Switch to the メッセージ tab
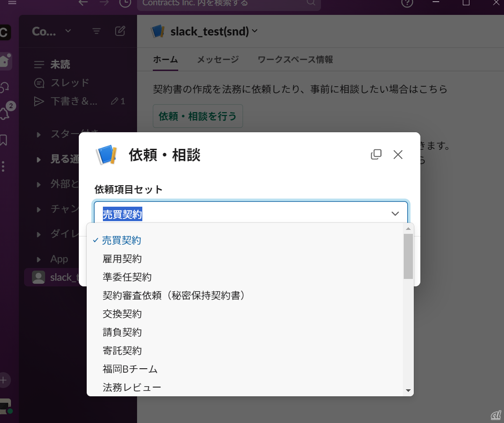Viewport: 504px width, 423px height. pos(218,60)
